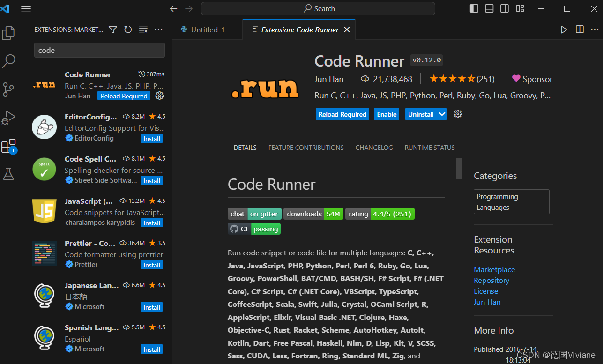Select the Japanese Language Pack item
This screenshot has width=603, height=364.
pos(97,296)
